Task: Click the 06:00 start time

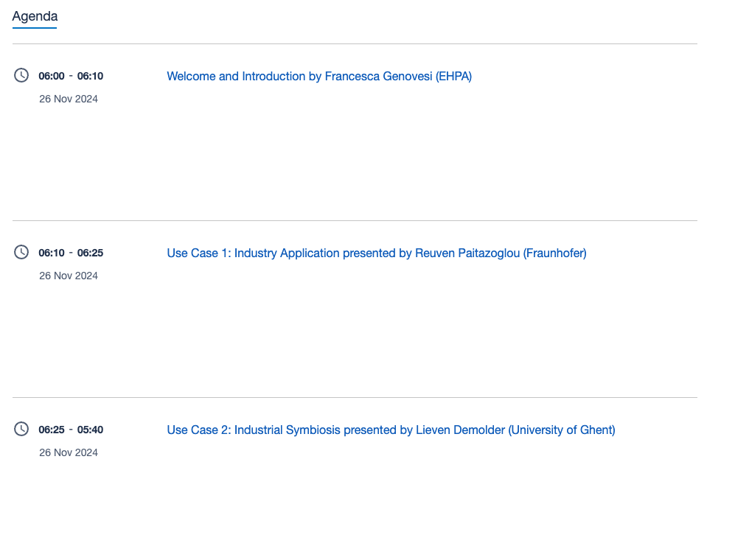Action: tap(52, 76)
